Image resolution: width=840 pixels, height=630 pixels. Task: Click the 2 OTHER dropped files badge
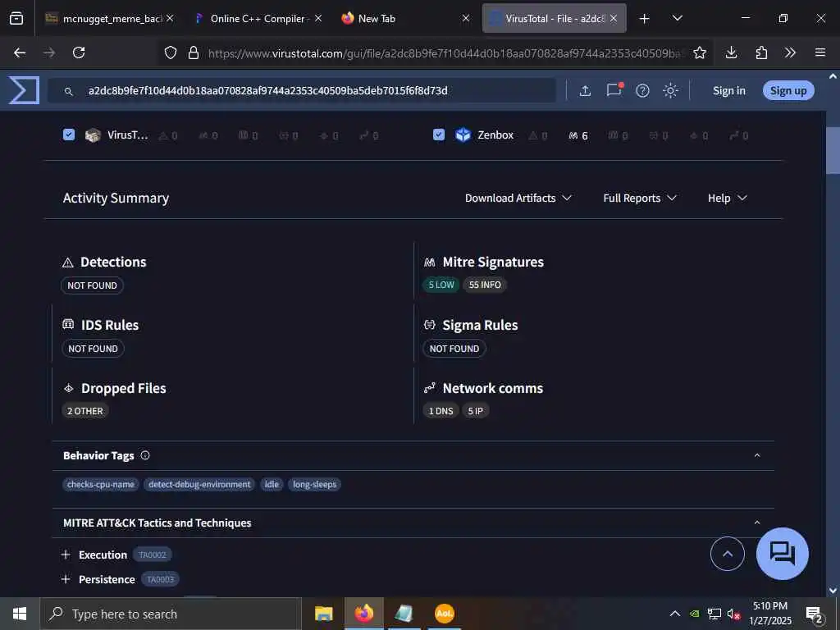coord(85,411)
